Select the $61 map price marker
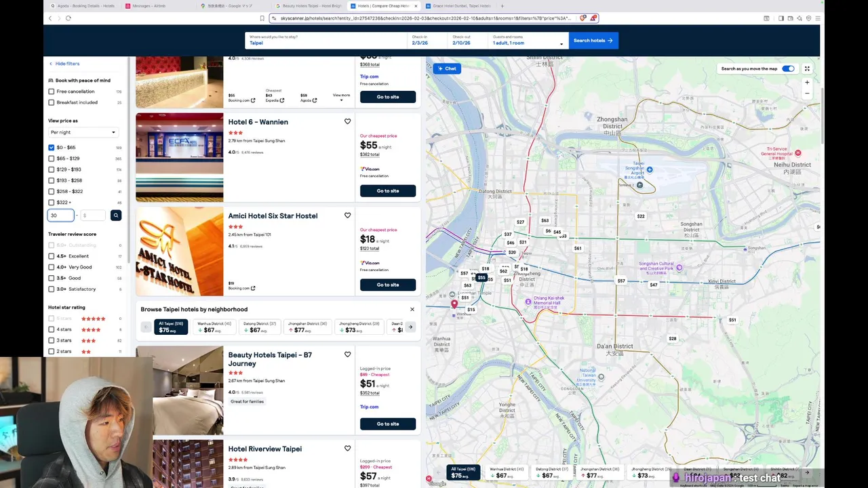The width and height of the screenshot is (868, 488). [x=578, y=248]
